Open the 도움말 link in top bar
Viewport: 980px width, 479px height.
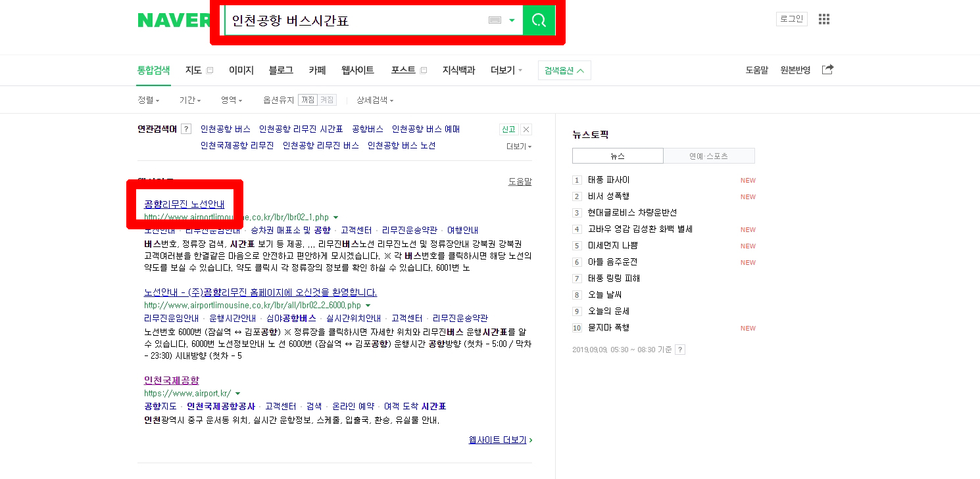tap(757, 70)
